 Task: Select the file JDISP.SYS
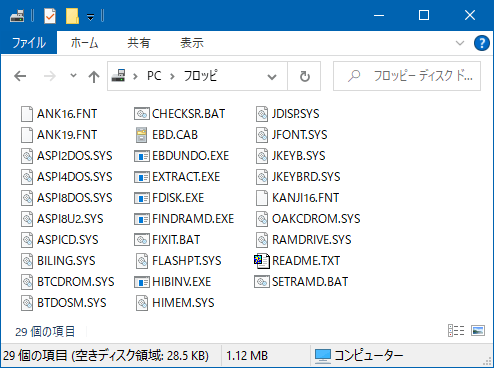pyautogui.click(x=288, y=114)
